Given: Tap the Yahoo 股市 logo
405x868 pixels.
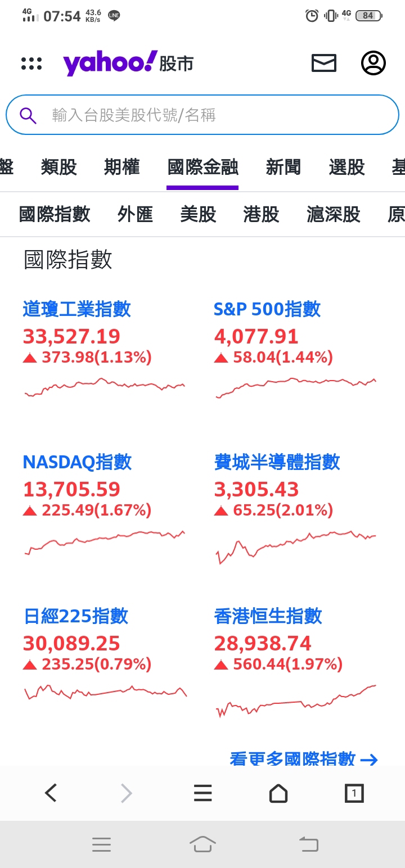Looking at the screenshot, I should [128, 63].
